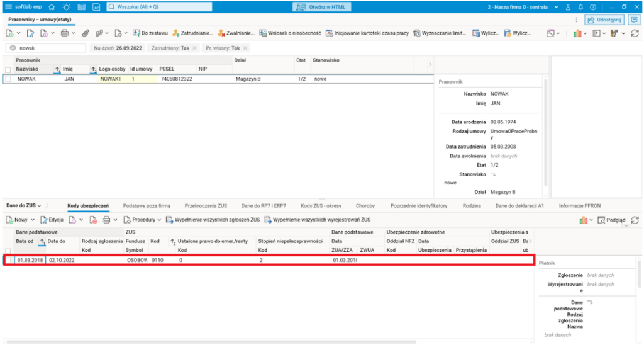The image size is (644, 357).
Task: Click the Edycja button
Action: pyautogui.click(x=52, y=220)
